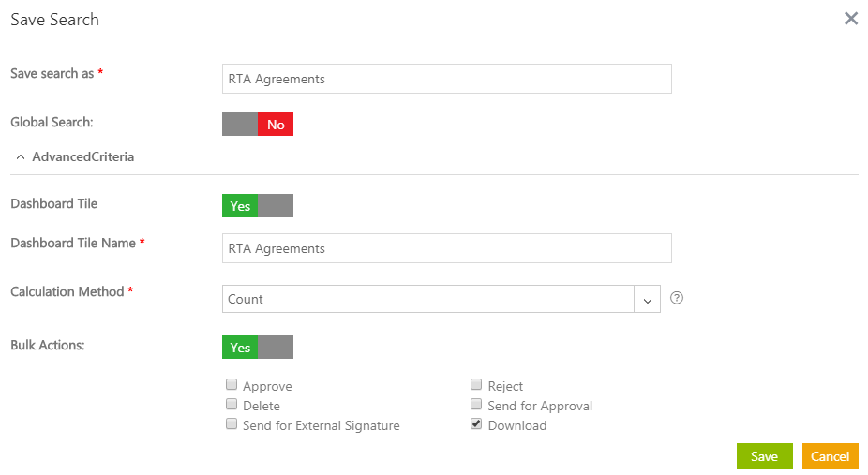Turn off the Dashboard Tile toggle
Viewport: 868px width, 475px height.
coord(258,206)
